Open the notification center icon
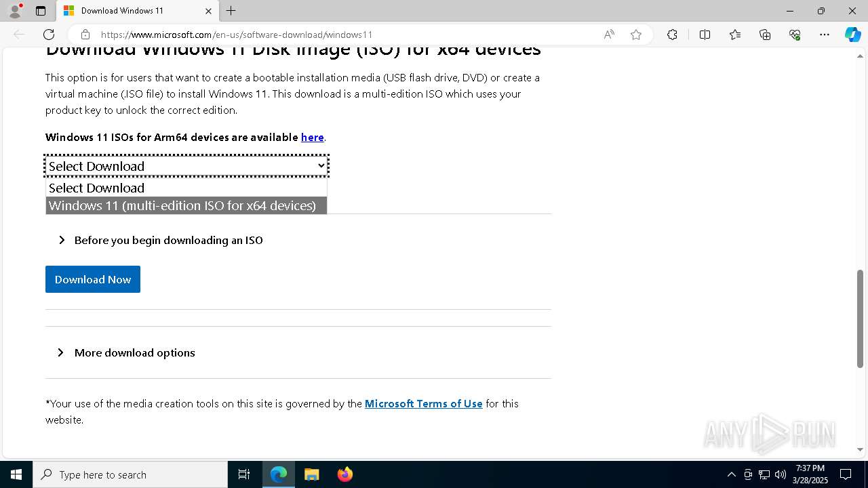 click(x=846, y=474)
